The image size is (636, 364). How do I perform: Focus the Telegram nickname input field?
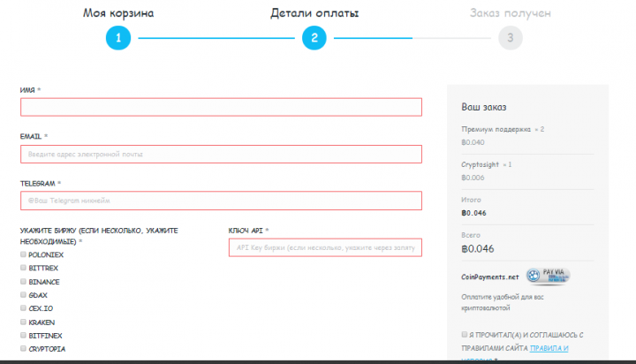(221, 201)
